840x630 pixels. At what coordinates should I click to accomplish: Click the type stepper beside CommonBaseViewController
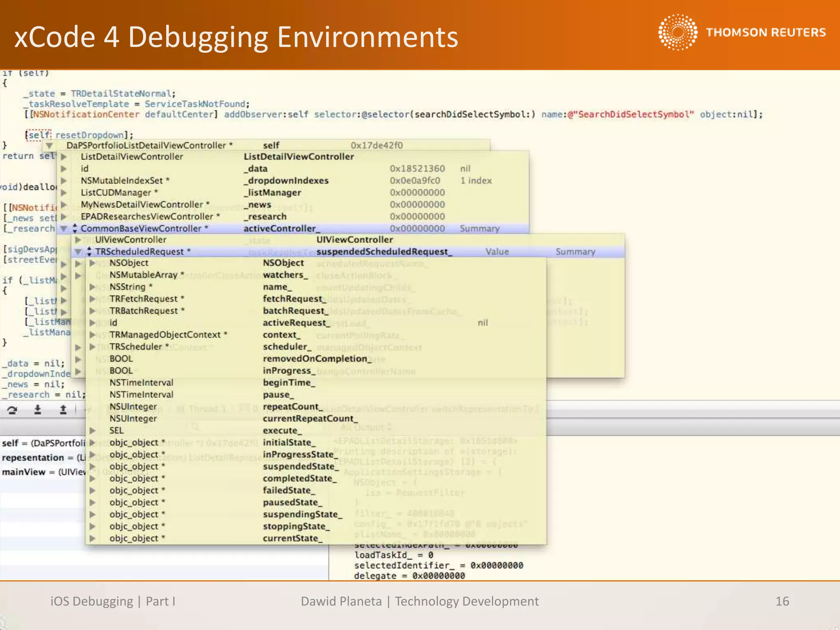75,228
